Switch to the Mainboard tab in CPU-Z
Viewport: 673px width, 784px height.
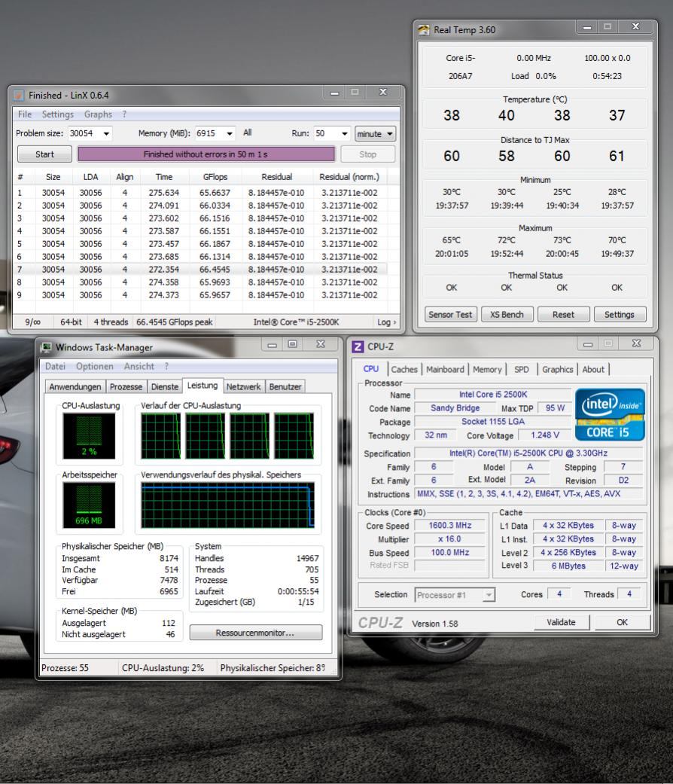(445, 370)
